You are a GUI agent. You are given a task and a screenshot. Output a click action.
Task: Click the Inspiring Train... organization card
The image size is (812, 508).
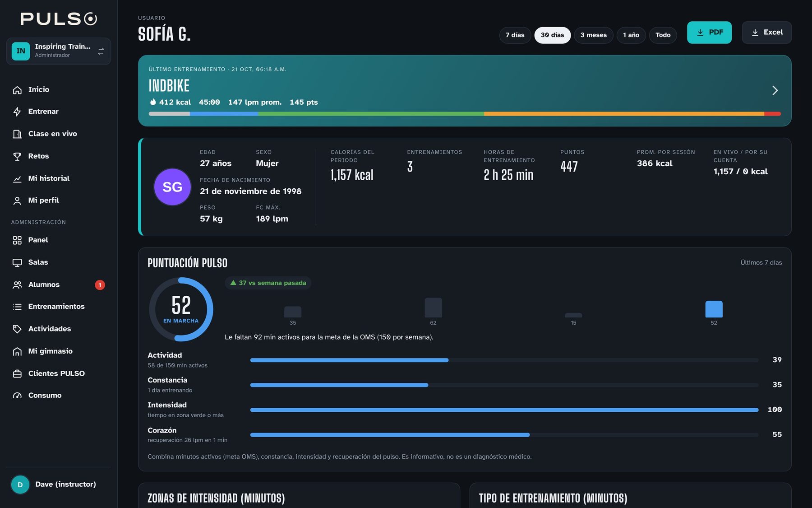pyautogui.click(x=59, y=51)
